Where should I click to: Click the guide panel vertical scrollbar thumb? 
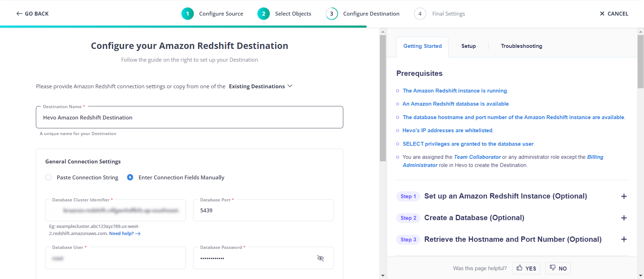point(640,61)
